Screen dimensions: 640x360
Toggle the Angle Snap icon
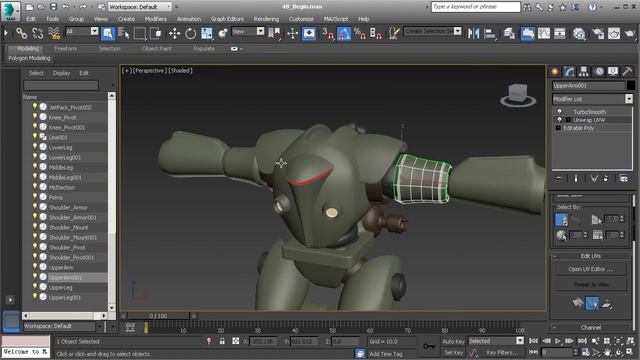(x=344, y=33)
